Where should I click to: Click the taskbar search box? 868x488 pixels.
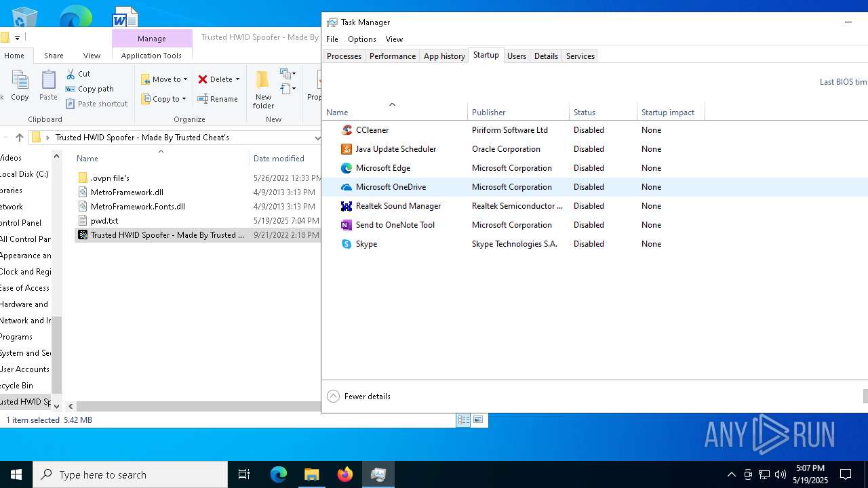pos(130,474)
